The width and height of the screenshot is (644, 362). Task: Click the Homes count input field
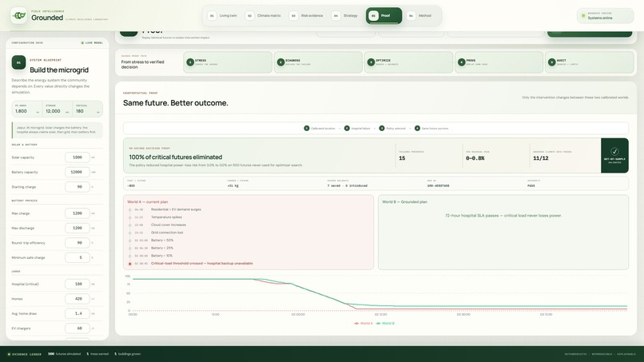(78, 299)
